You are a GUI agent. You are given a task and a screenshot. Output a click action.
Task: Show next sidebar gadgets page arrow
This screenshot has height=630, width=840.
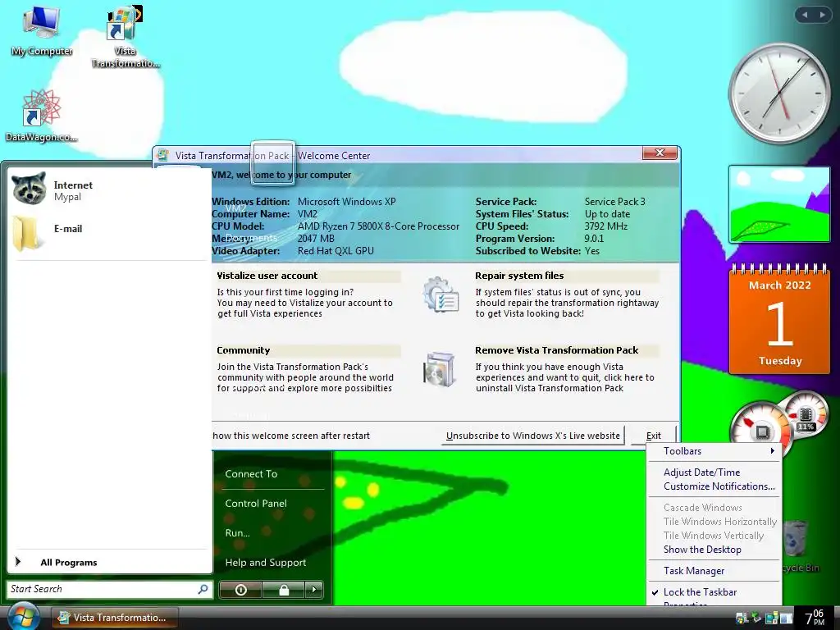pyautogui.click(x=822, y=15)
